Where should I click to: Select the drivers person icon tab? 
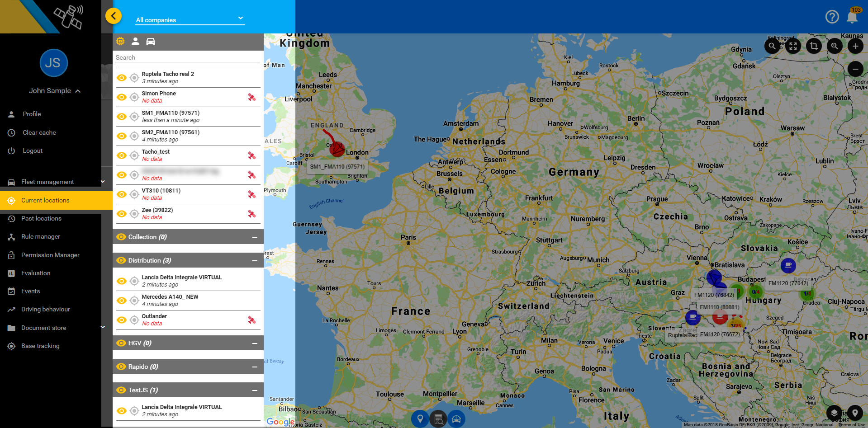coord(135,42)
